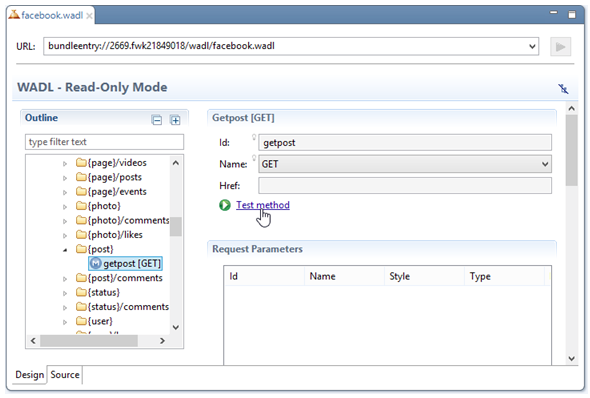The image size is (590, 398).
Task: Expand the {status}/comments tree node
Action: pyautogui.click(x=65, y=307)
